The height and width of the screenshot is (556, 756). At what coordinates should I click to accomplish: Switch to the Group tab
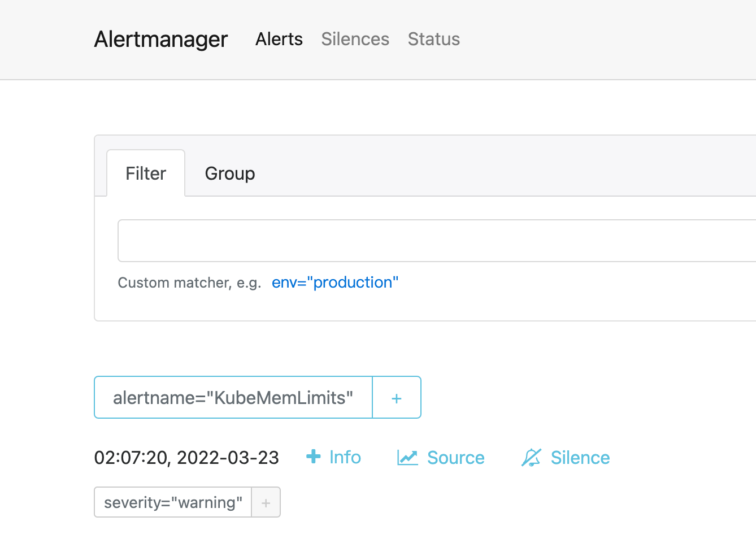pos(229,173)
